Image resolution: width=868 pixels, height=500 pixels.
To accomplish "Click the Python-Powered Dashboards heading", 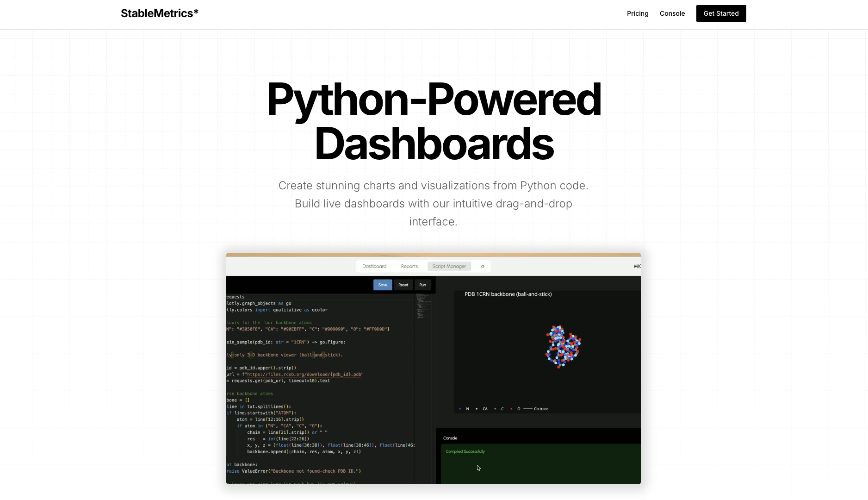I will pos(434,121).
